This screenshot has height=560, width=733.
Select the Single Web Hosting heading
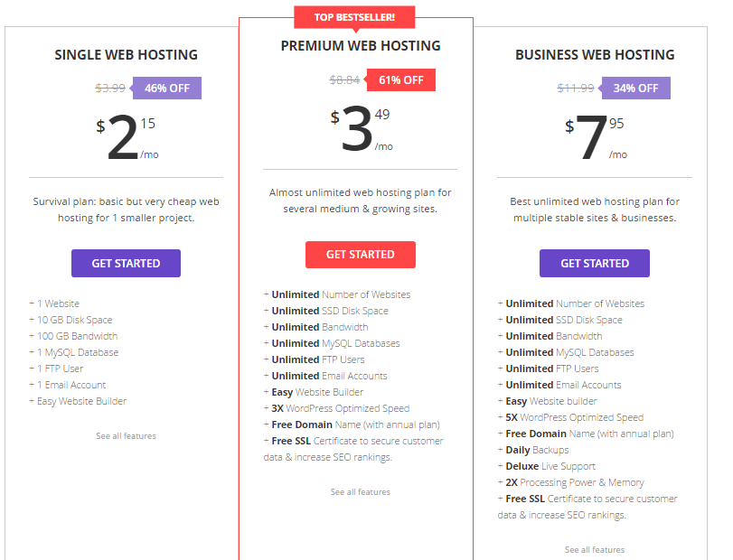pos(126,55)
